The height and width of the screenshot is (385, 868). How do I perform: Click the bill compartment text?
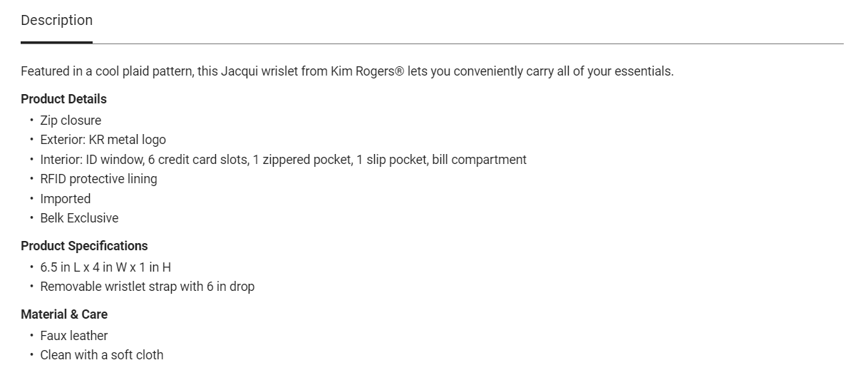tap(479, 160)
